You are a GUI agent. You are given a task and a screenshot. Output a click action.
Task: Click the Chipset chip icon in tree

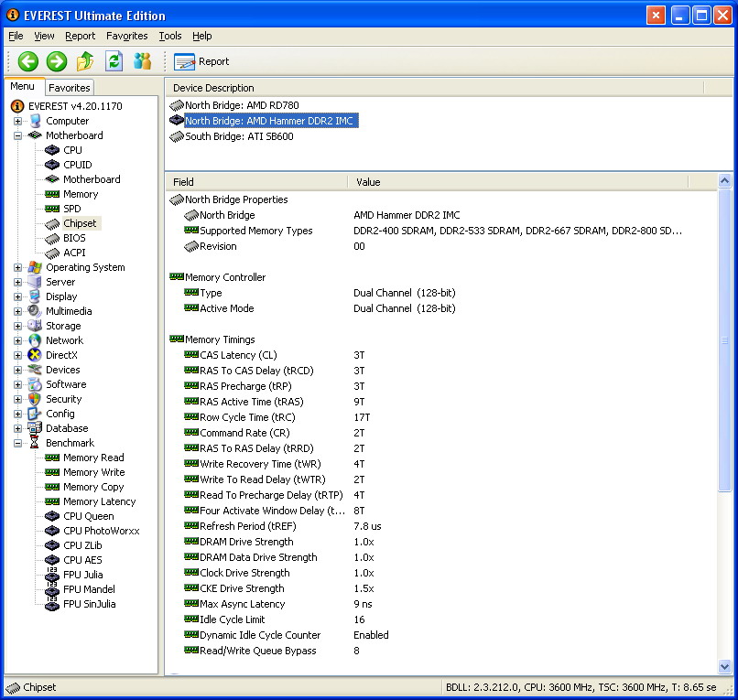click(x=52, y=224)
